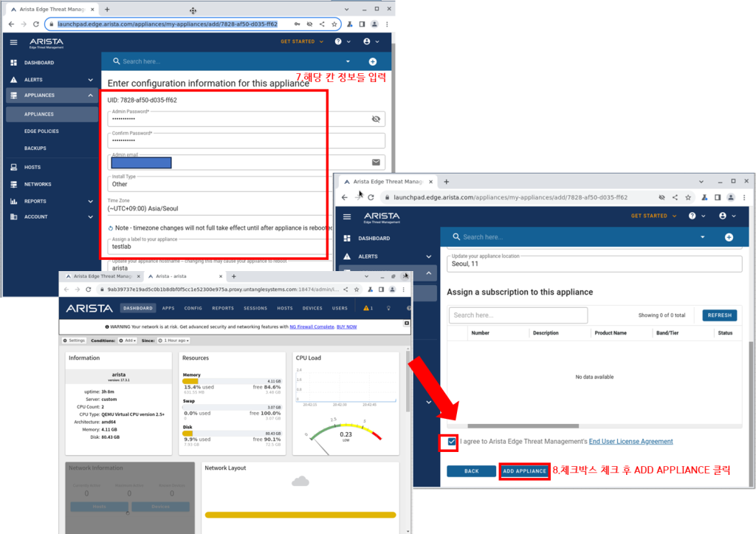Reload the subscription window browser page
This screenshot has width=756, height=534.
point(371,197)
